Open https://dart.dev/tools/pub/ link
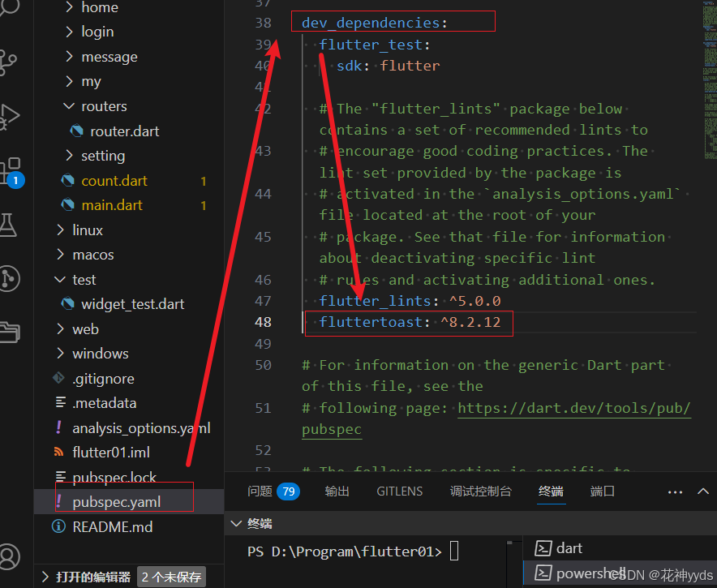This screenshot has width=717, height=588. tap(574, 407)
